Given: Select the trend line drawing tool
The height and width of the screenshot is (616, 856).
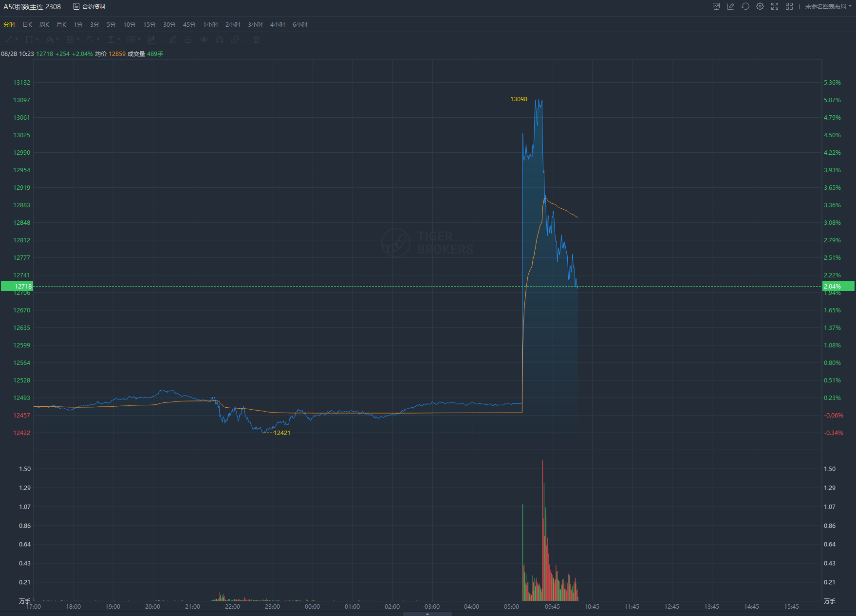Looking at the screenshot, I should click(x=9, y=39).
